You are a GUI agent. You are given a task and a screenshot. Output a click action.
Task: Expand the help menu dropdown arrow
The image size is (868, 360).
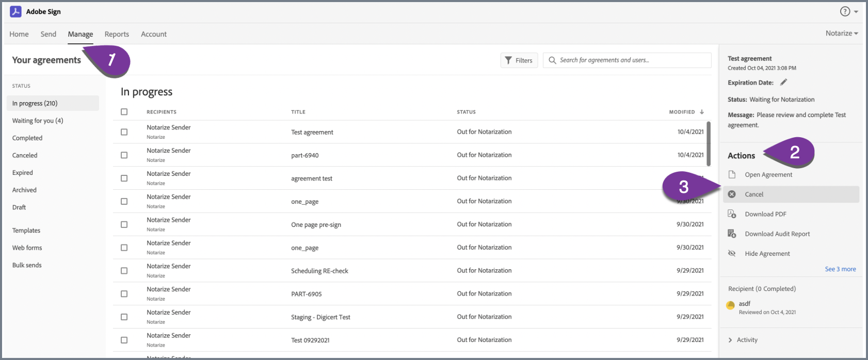point(856,12)
